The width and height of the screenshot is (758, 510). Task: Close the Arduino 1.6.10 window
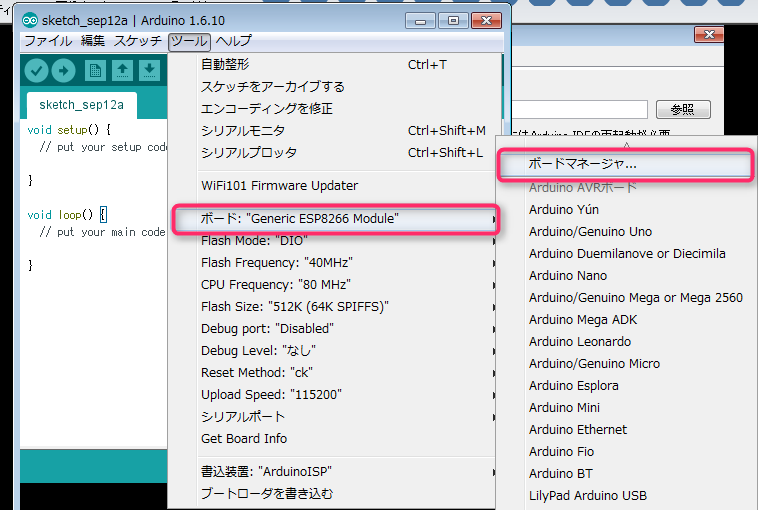click(x=486, y=21)
